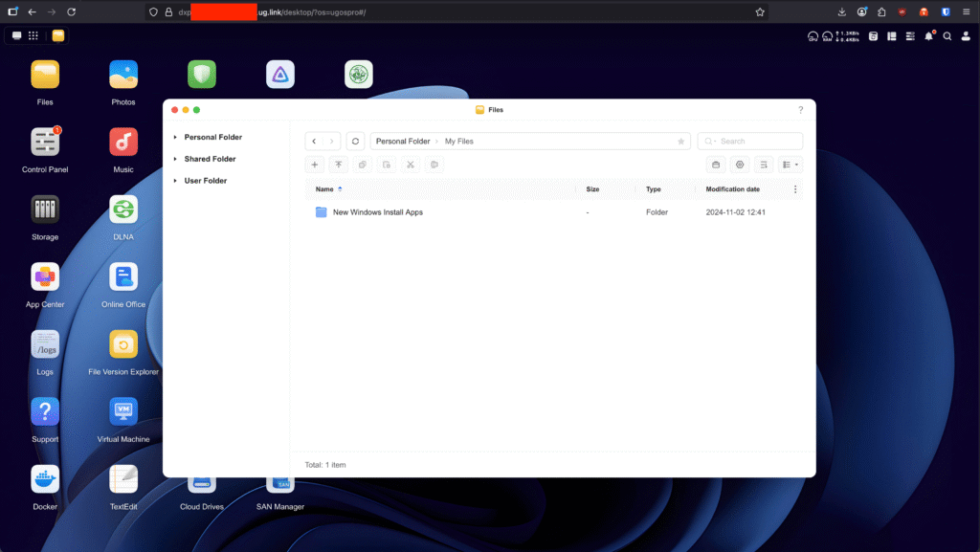Toggle sort order on Name column
This screenshot has height=552, width=980.
pyautogui.click(x=340, y=189)
